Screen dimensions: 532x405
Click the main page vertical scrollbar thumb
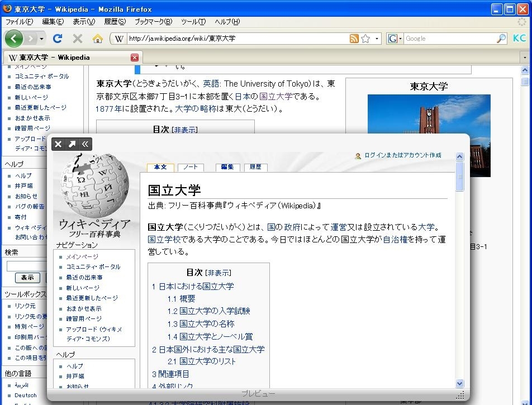tap(525, 82)
